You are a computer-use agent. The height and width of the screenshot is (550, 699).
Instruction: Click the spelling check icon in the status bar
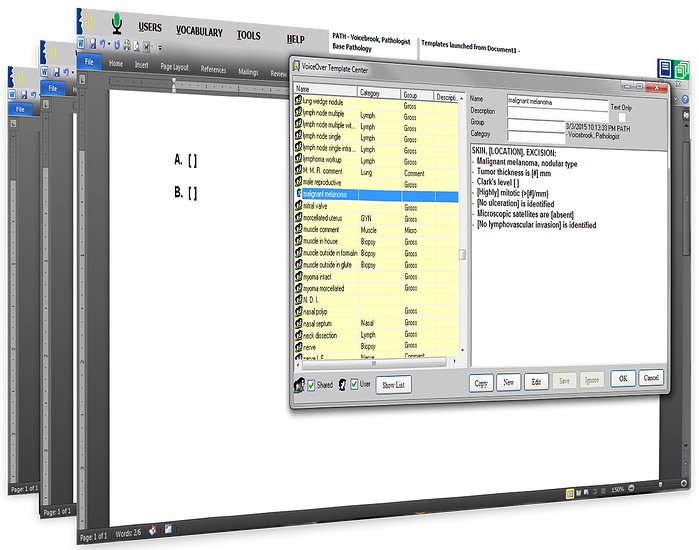tap(153, 530)
